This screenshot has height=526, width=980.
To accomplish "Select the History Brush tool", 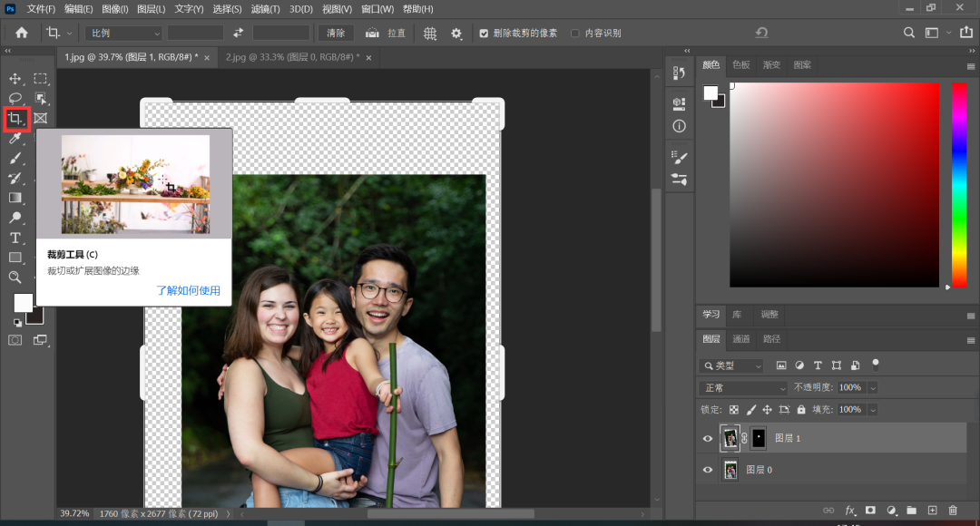I will point(15,178).
